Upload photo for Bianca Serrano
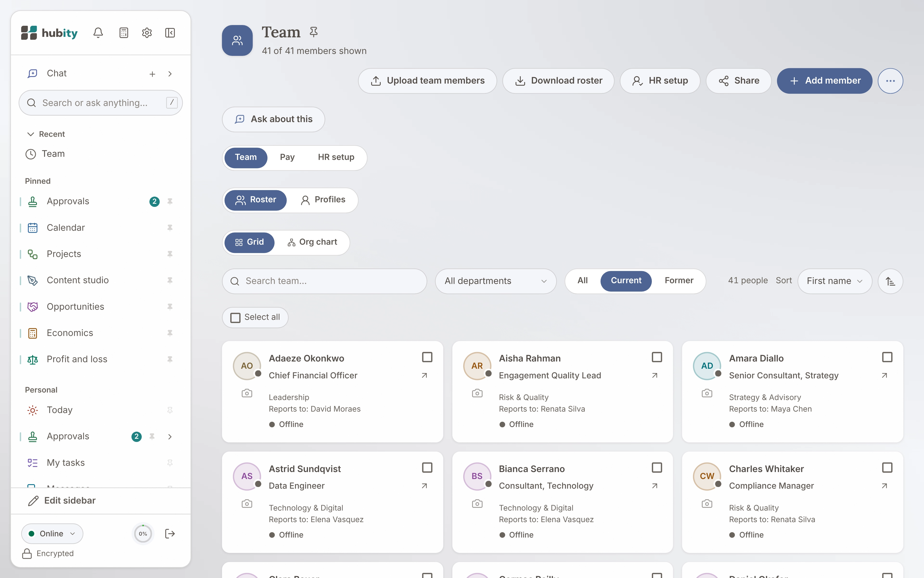 (477, 503)
